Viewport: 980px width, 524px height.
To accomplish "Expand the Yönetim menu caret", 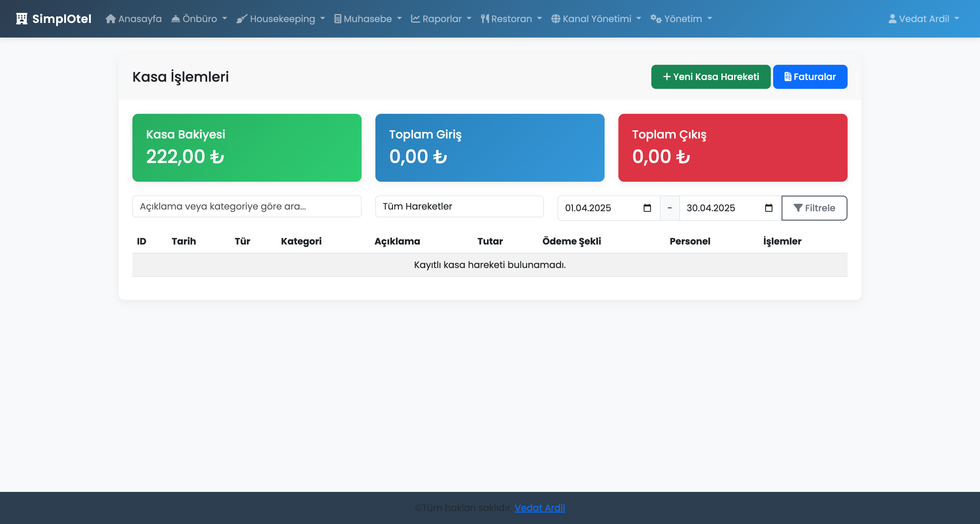I will (x=709, y=19).
